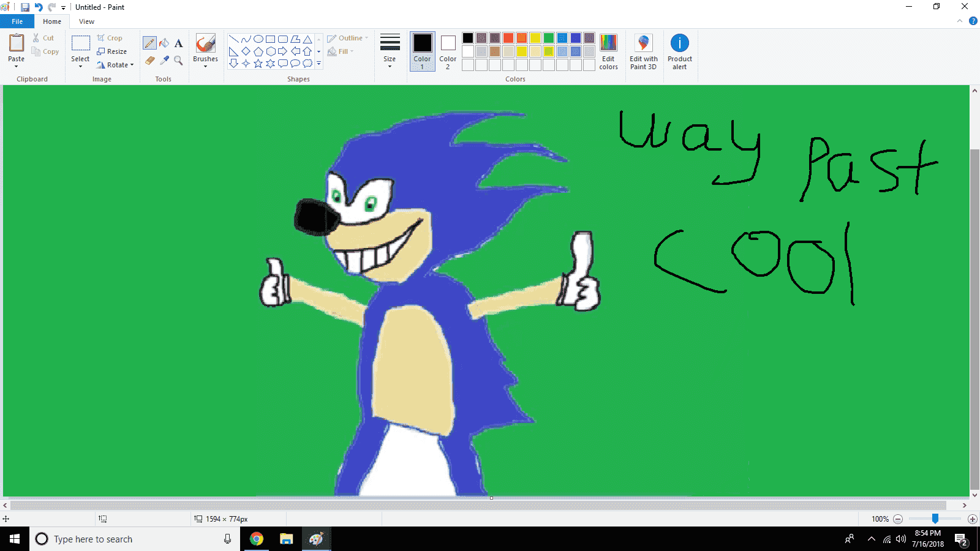Viewport: 980px width, 551px height.
Task: Click the Save icon in title bar
Action: pyautogui.click(x=25, y=7)
